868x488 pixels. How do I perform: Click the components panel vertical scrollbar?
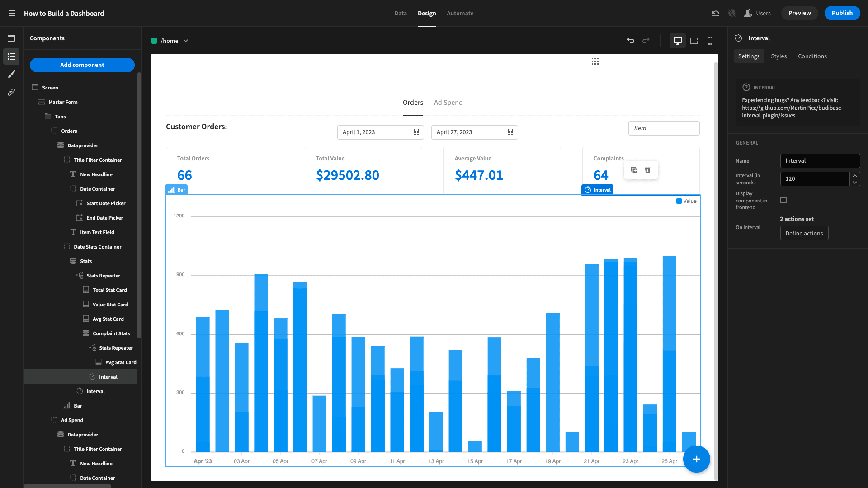click(x=139, y=206)
